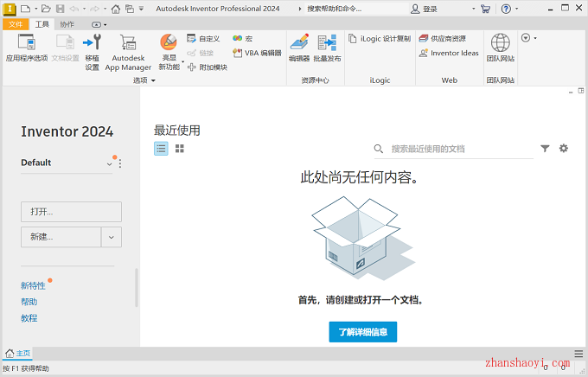Screen dimensions: 588x377
Task: Select the Home (主页) document tab
Action: click(18, 354)
